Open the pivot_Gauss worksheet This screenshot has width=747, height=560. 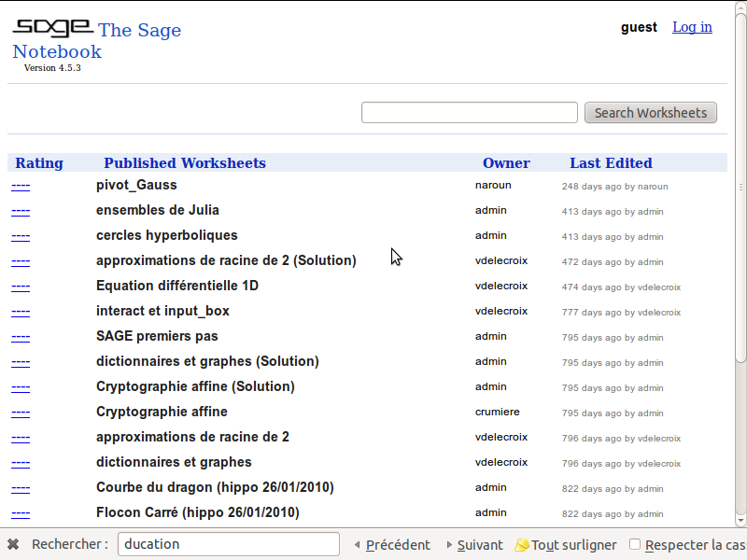click(136, 186)
